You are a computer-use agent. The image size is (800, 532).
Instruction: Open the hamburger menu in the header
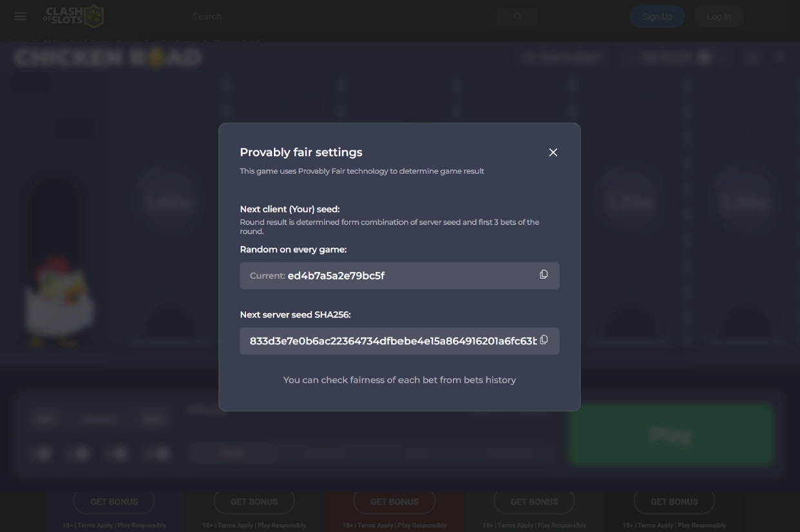[20, 17]
